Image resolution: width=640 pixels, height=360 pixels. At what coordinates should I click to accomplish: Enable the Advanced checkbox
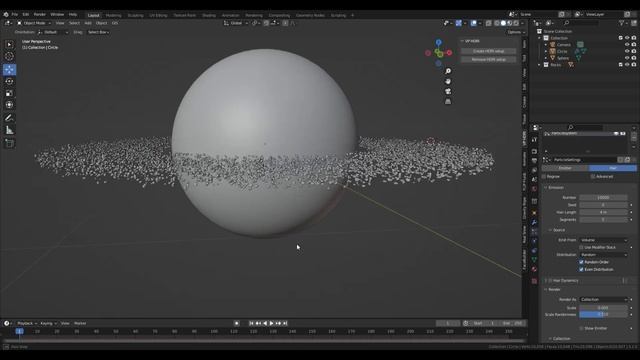[593, 177]
